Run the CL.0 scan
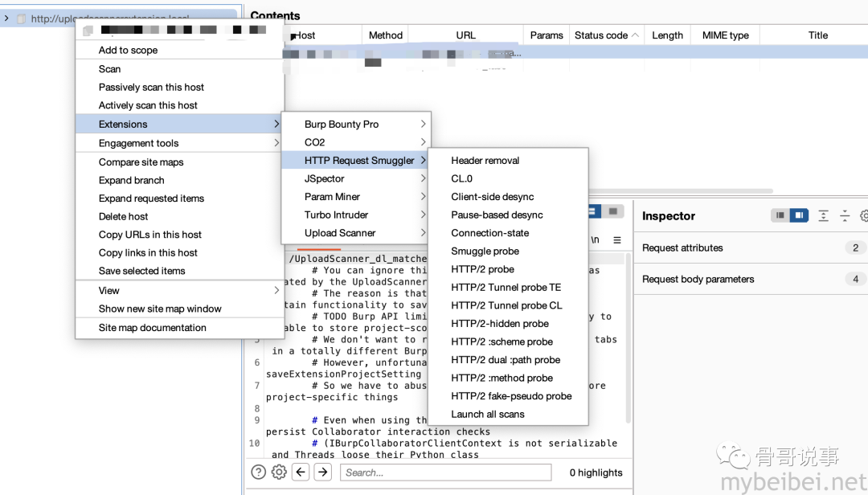Image resolution: width=868 pixels, height=495 pixels. (508, 178)
